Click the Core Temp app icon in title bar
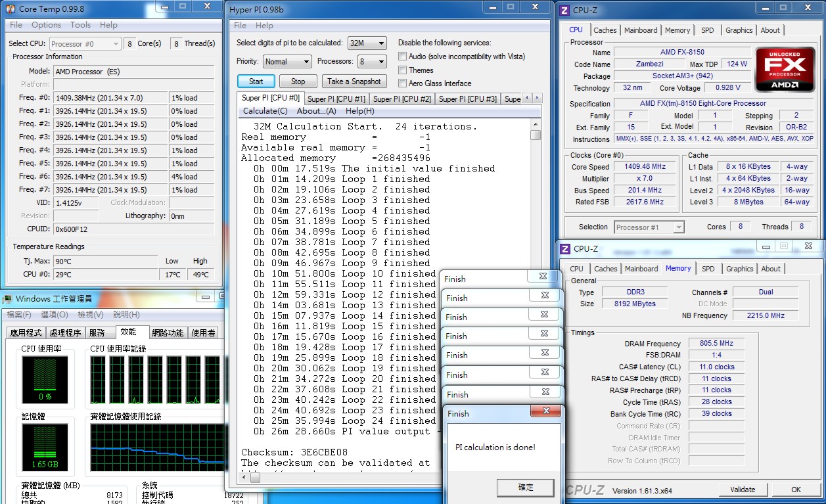 (x=10, y=9)
